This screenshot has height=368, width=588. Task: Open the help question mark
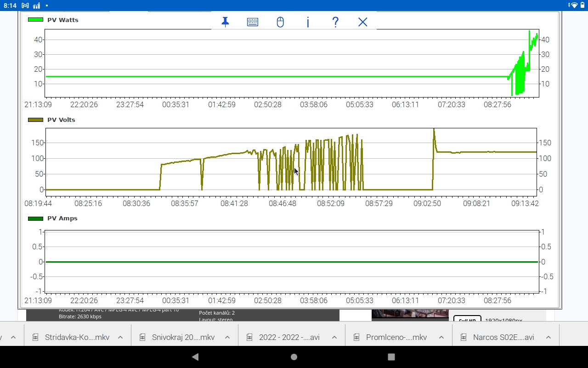[x=335, y=22]
